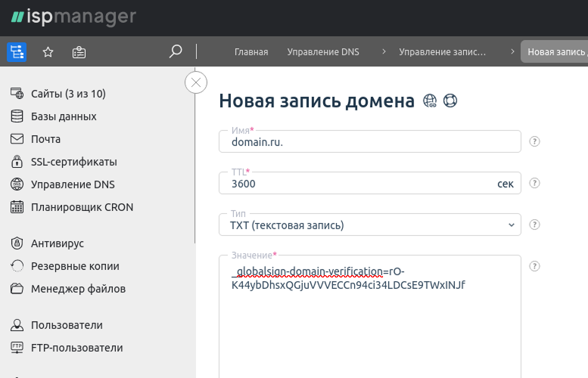Click help icon next to Значение field
Viewport: 588px width, 378px height.
pyautogui.click(x=534, y=266)
